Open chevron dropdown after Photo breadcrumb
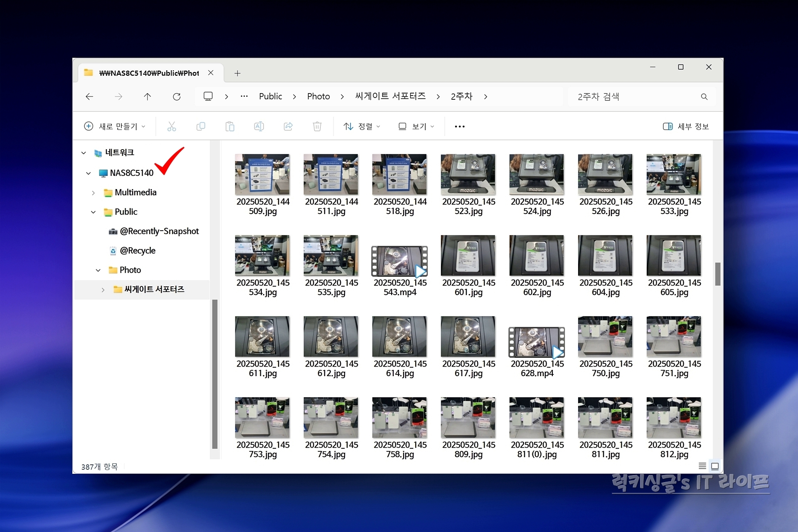This screenshot has width=798, height=532. coord(342,96)
